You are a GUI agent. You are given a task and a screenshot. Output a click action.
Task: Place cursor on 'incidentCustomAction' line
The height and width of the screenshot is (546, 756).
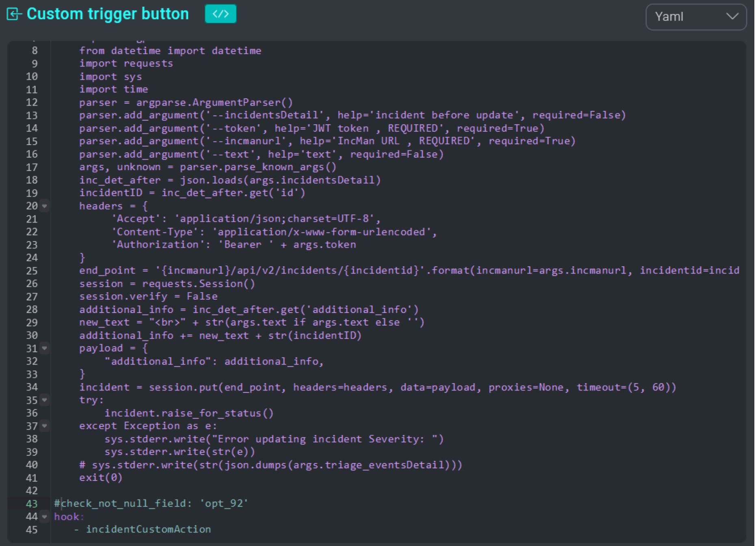click(149, 529)
